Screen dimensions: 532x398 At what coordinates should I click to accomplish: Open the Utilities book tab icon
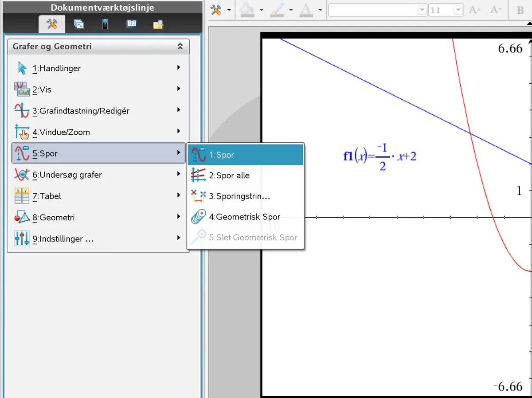coord(132,24)
